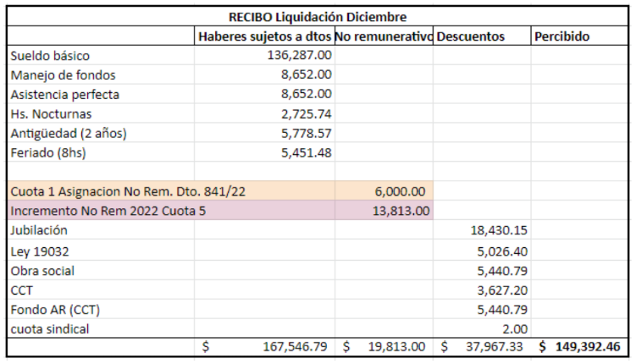Click the Ley 19032 discount 5,026.40
The image size is (636, 364).
(x=501, y=250)
